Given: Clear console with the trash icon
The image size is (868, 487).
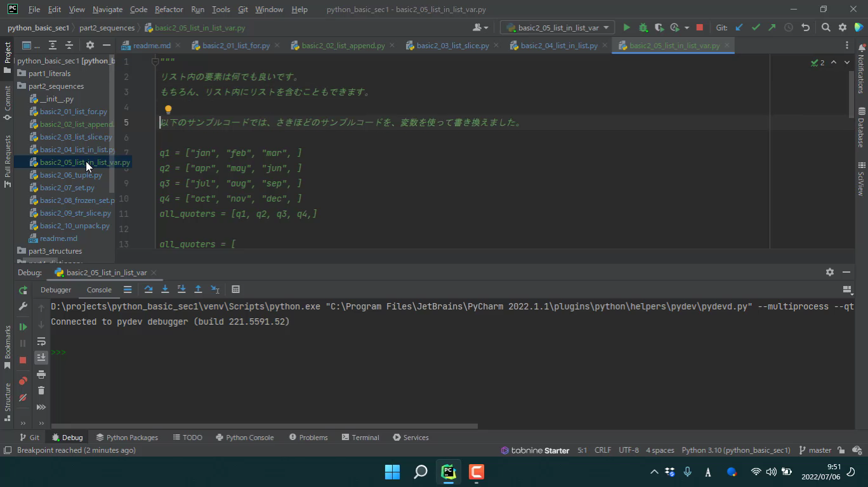Looking at the screenshot, I should click(x=41, y=390).
